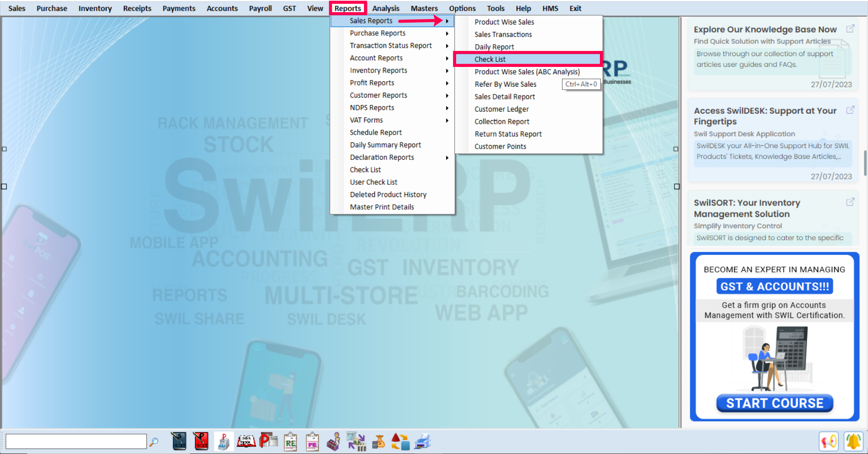Click the START COURSE button
This screenshot has height=454, width=868.
pyautogui.click(x=774, y=403)
